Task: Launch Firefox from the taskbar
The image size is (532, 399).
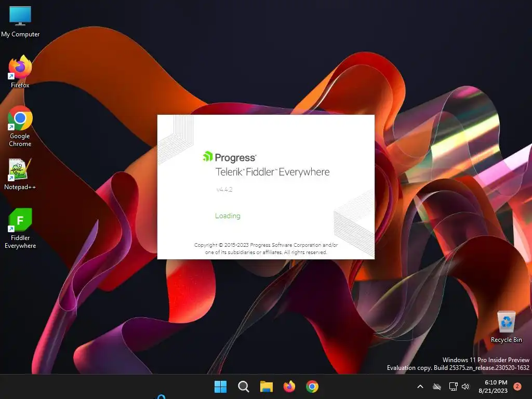Action: click(289, 387)
